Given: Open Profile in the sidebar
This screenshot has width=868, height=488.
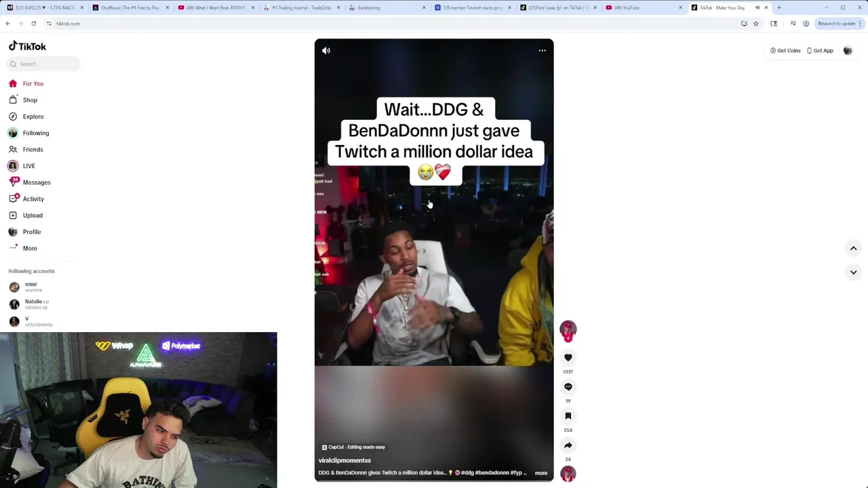Looking at the screenshot, I should pyautogui.click(x=25, y=232).
